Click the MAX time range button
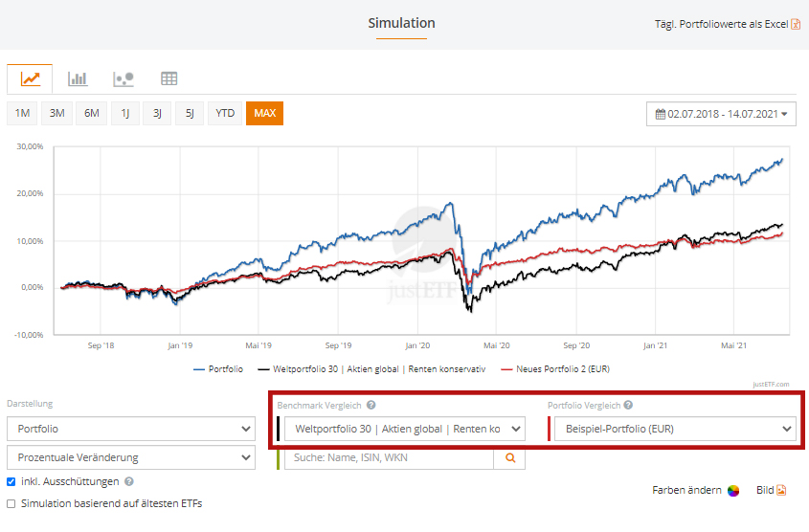 click(x=264, y=113)
